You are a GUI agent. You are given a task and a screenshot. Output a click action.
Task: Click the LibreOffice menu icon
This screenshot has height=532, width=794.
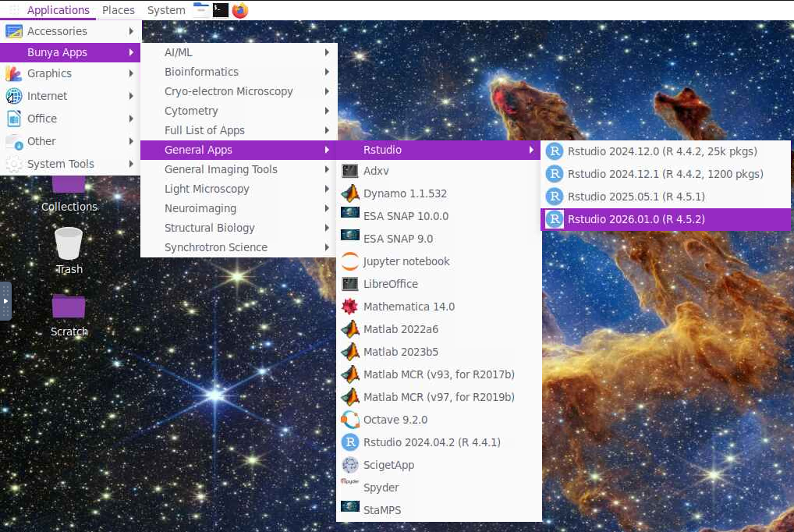coord(350,284)
